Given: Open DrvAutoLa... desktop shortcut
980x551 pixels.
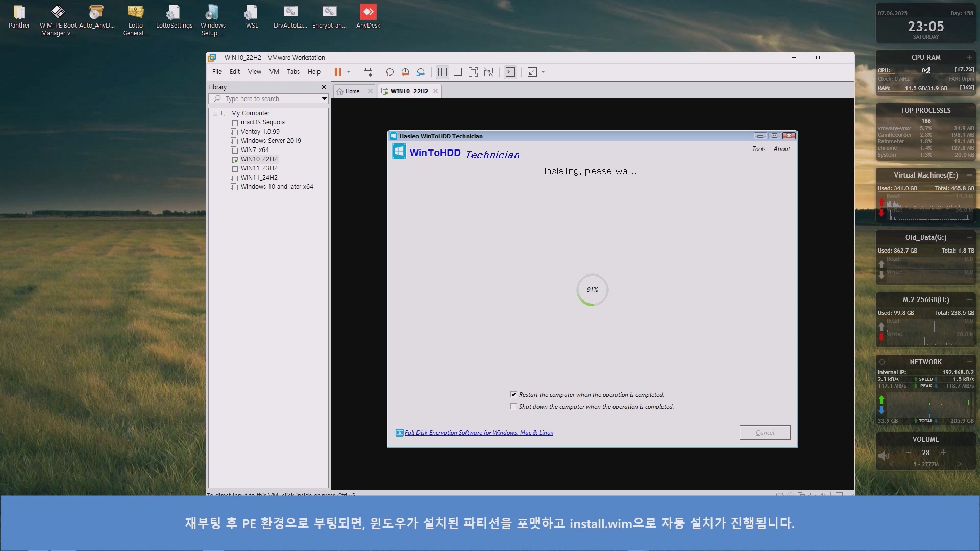Looking at the screenshot, I should (x=290, y=17).
